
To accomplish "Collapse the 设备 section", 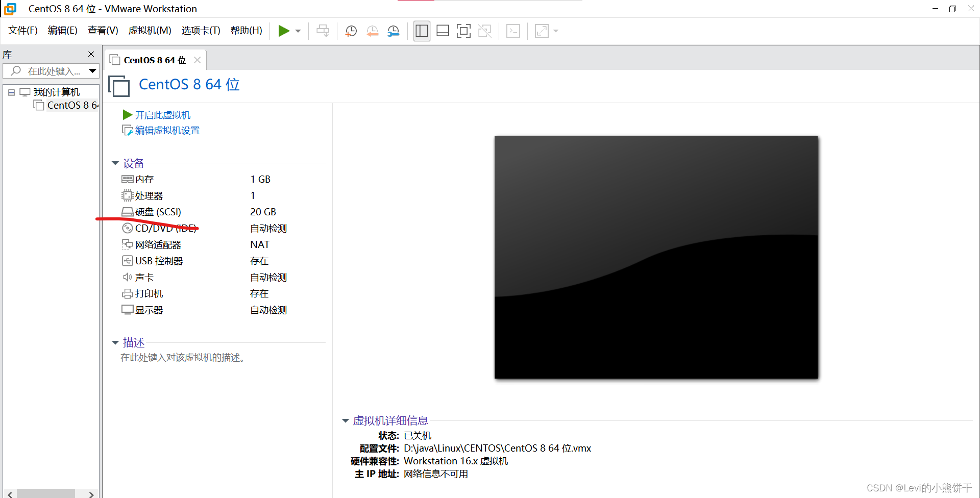I will tap(115, 163).
